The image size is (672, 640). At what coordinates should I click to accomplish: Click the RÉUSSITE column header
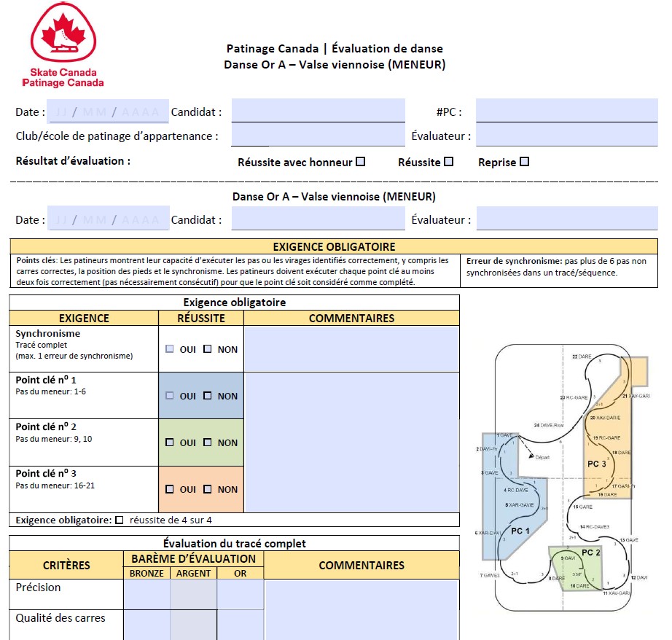pos(201,318)
